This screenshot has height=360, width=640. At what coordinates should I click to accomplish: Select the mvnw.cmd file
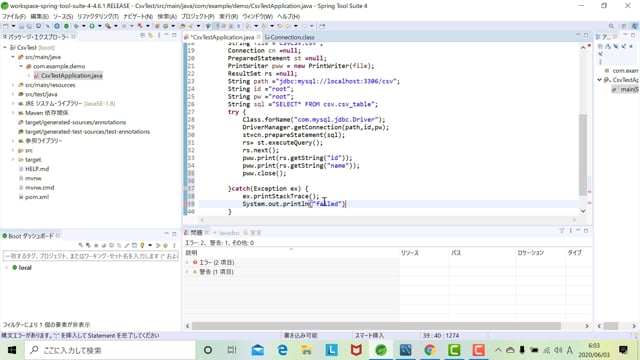[x=39, y=188]
